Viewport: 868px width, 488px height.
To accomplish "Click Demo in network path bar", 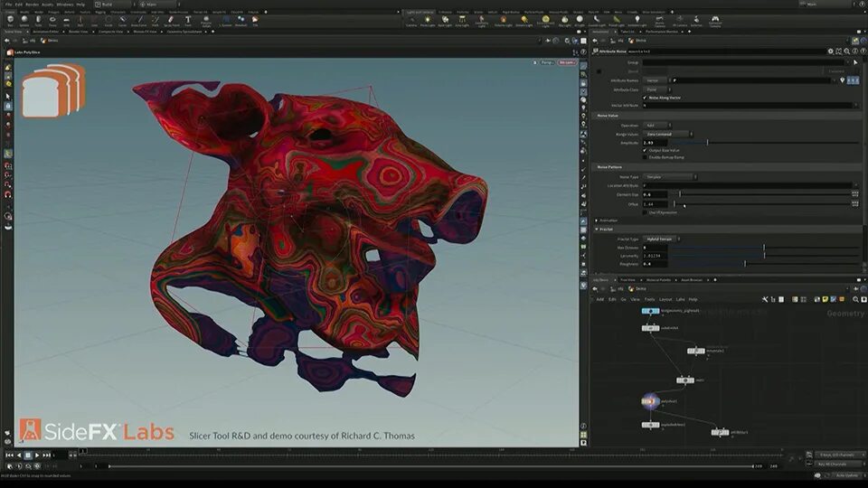I will coord(640,288).
